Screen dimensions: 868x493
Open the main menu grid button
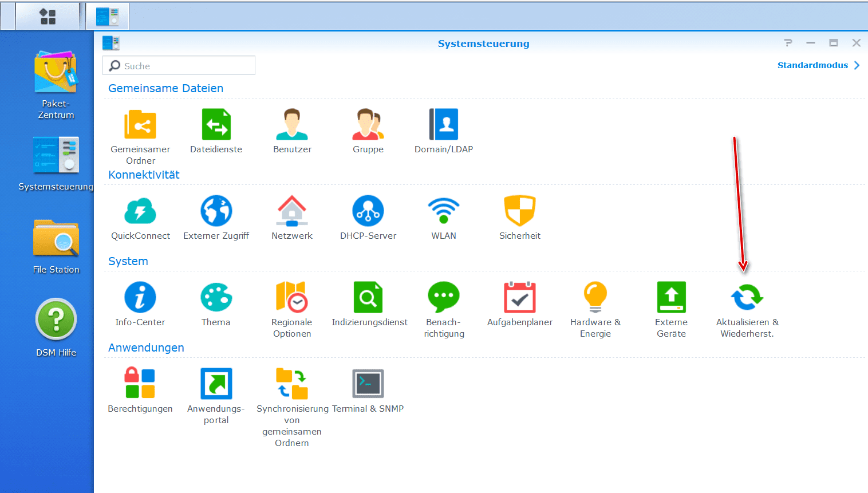click(48, 17)
